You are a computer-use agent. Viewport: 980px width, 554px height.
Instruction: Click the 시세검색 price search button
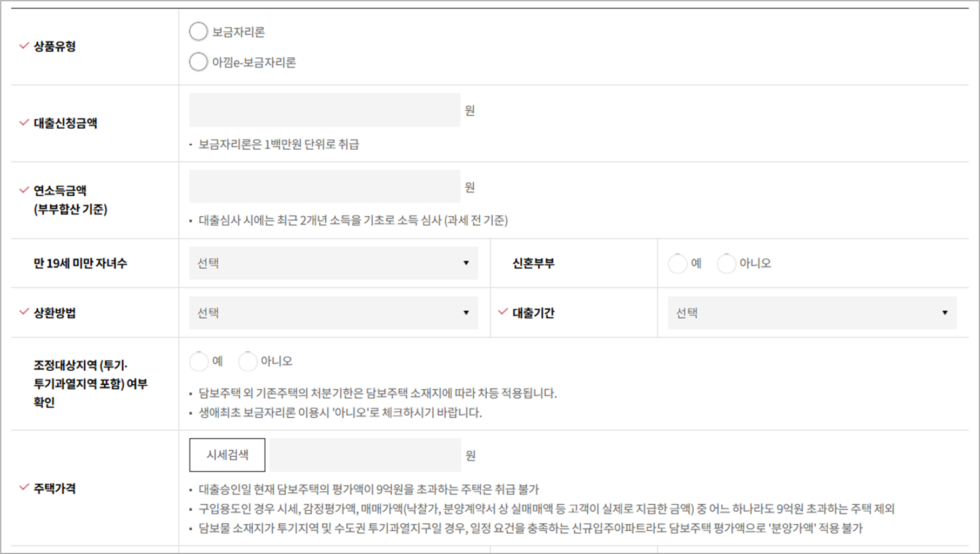[227, 455]
